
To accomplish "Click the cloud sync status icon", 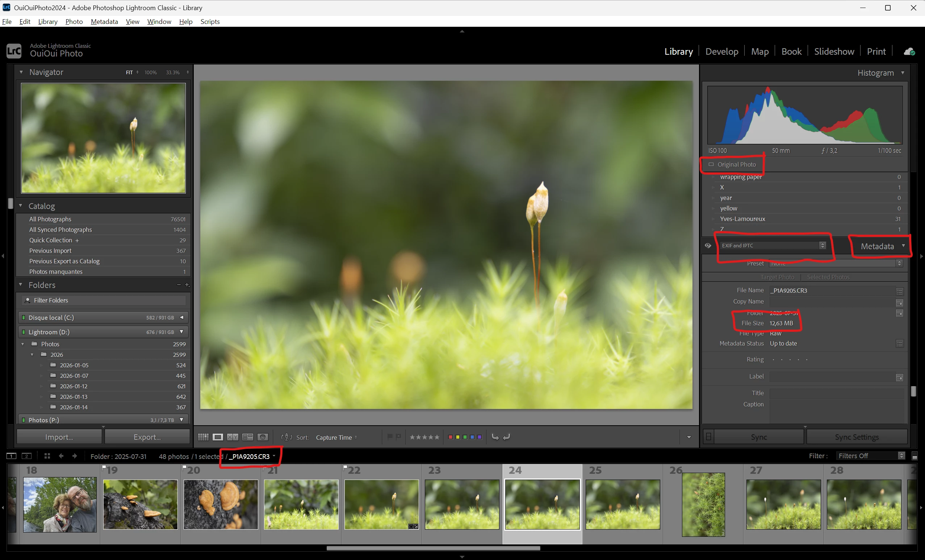I will click(909, 51).
